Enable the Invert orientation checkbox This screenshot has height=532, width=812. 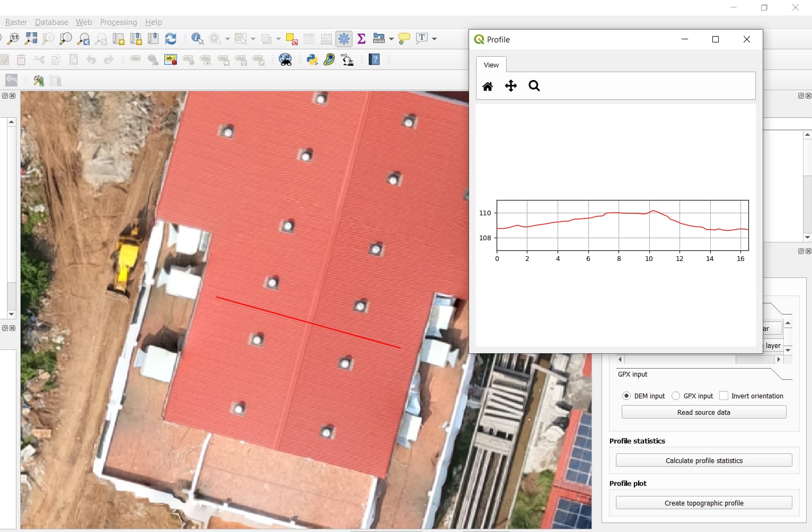point(724,396)
